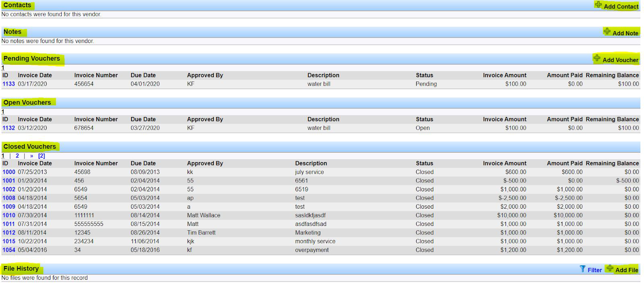
Task: Click Due Date column header in Open Vouchers
Action: click(143, 119)
